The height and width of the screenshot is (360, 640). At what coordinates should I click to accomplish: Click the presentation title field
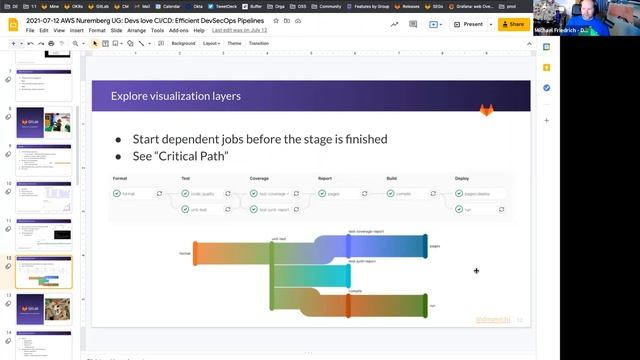point(145,20)
